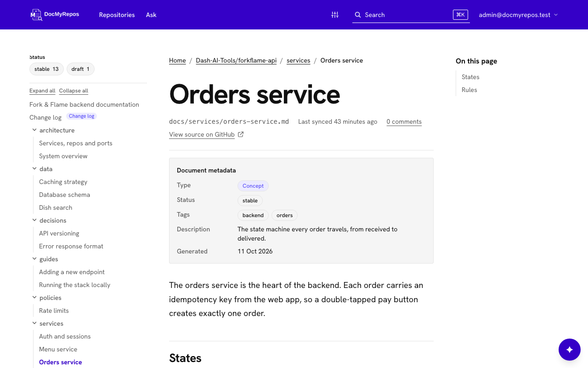Open Error response format doc
This screenshot has width=588, height=368.
coord(71,246)
